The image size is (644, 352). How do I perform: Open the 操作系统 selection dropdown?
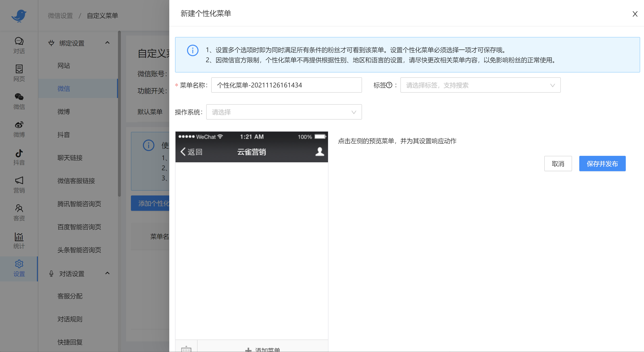(x=284, y=112)
